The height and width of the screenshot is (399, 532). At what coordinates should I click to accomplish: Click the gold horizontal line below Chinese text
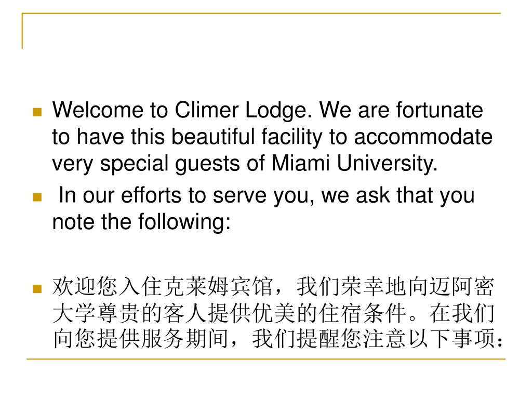pos(266,358)
